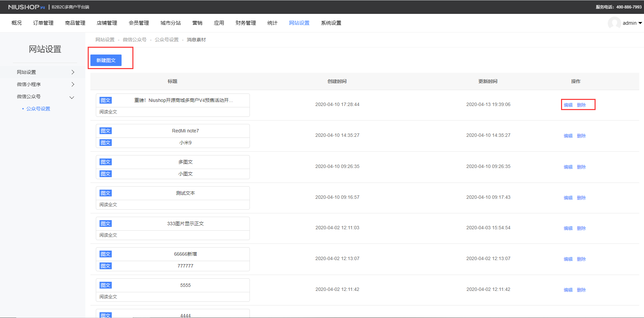
Task: Click the 图文 tag beside 66666新增
Action: click(106, 254)
